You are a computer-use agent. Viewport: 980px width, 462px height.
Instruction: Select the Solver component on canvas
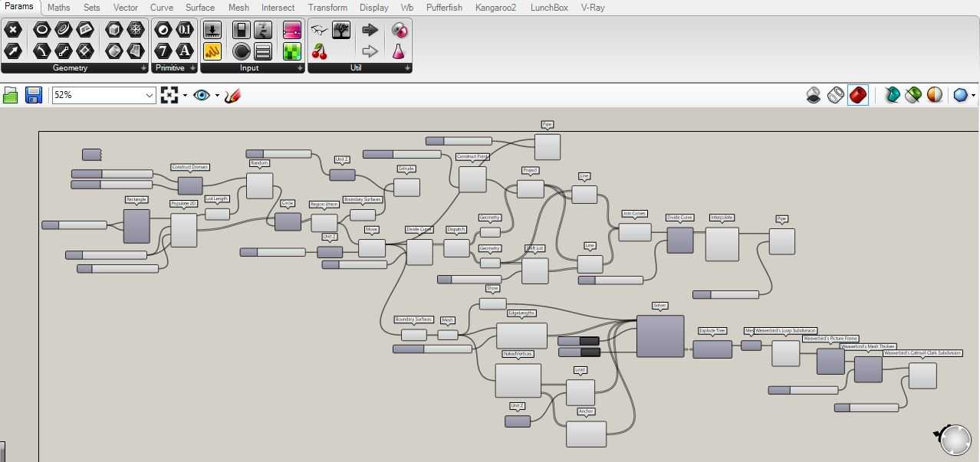click(x=660, y=336)
